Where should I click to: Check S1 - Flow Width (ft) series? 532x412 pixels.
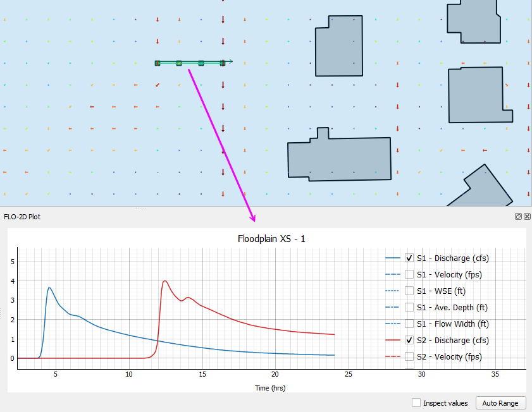click(409, 324)
